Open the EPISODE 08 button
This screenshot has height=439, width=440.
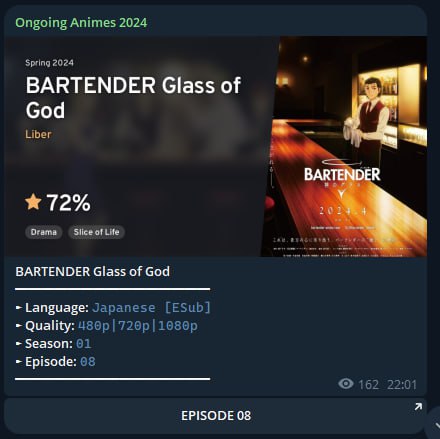pyautogui.click(x=216, y=416)
